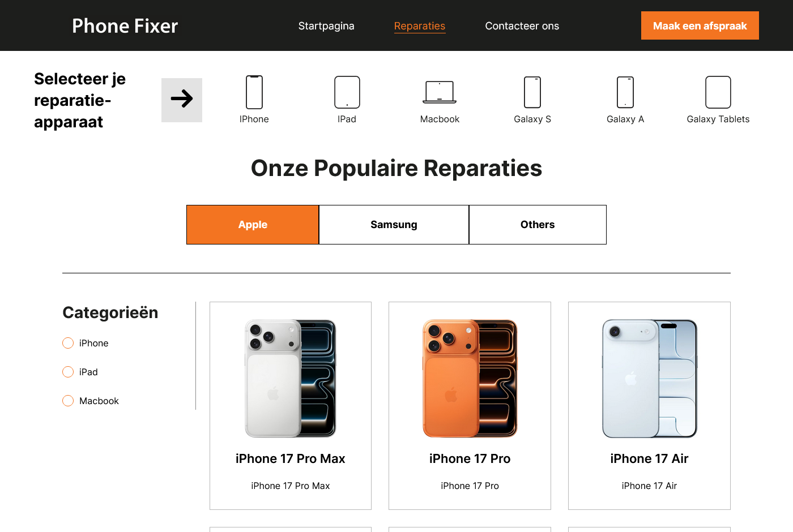The image size is (793, 532).
Task: Pick the Macbook laptop icon
Action: 440,92
